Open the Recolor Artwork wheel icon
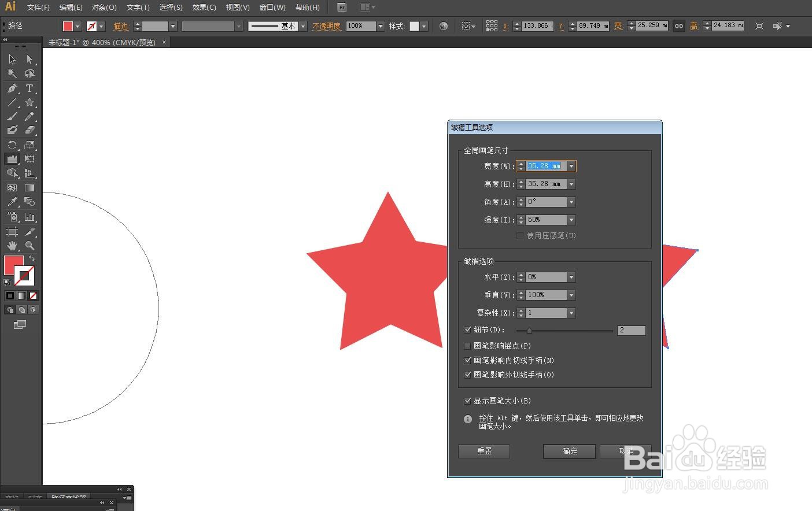The image size is (812, 511). (x=444, y=26)
